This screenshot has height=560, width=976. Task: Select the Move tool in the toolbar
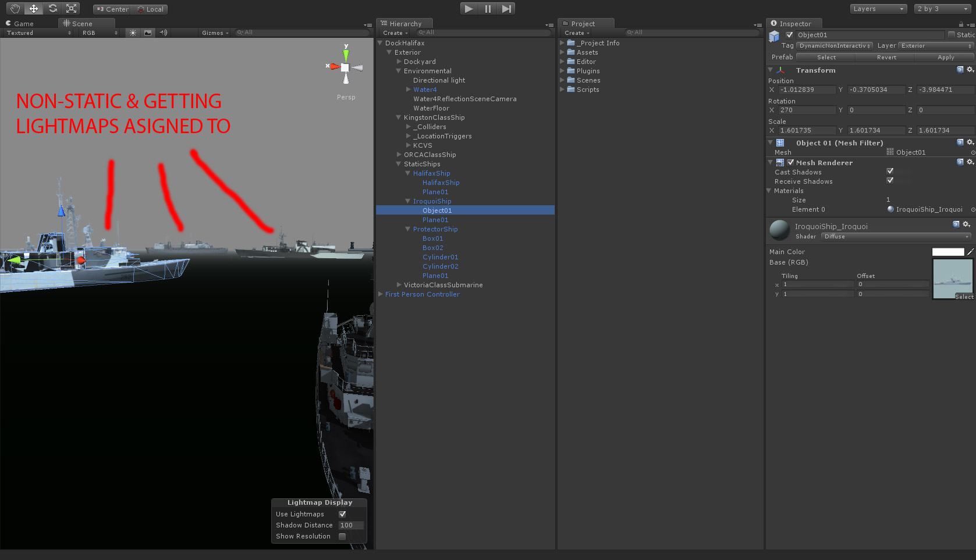point(33,8)
